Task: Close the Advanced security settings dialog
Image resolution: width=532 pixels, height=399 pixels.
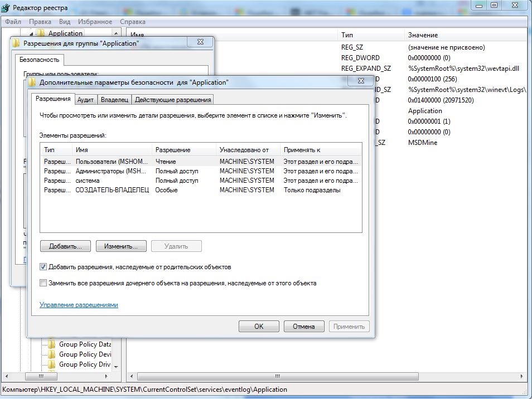Action: (x=361, y=81)
